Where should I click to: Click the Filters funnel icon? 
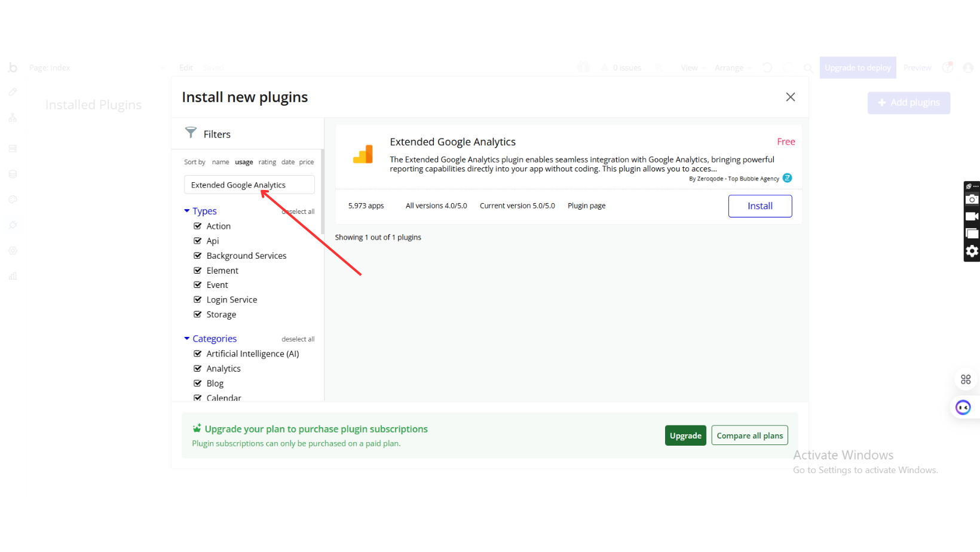coord(191,133)
